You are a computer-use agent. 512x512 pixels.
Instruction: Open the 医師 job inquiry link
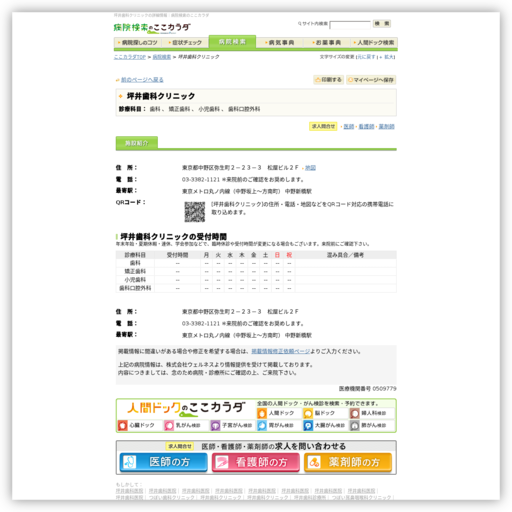pyautogui.click(x=349, y=126)
